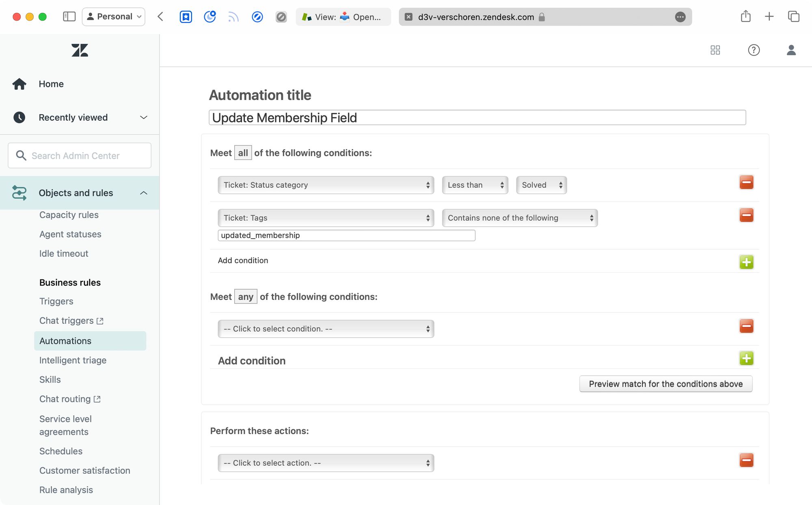812x505 pixels.
Task: Collapse the Objects and rules section
Action: [143, 193]
